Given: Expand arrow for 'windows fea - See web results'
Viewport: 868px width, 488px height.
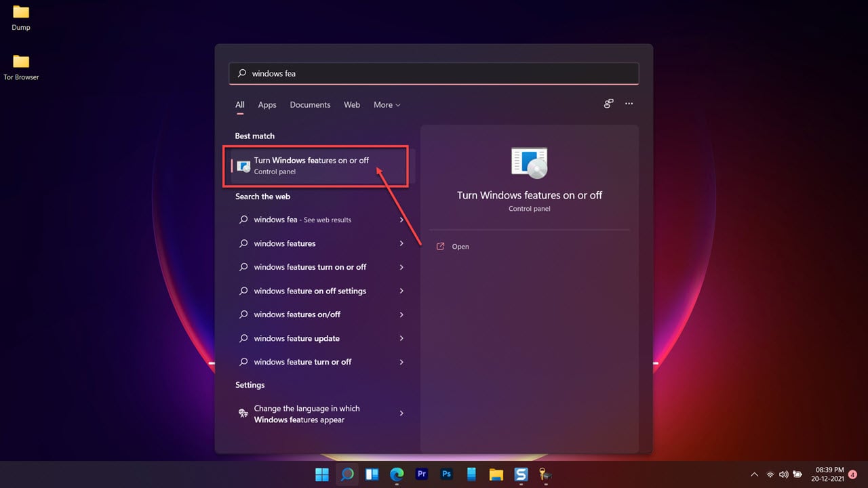Looking at the screenshot, I should tap(401, 220).
